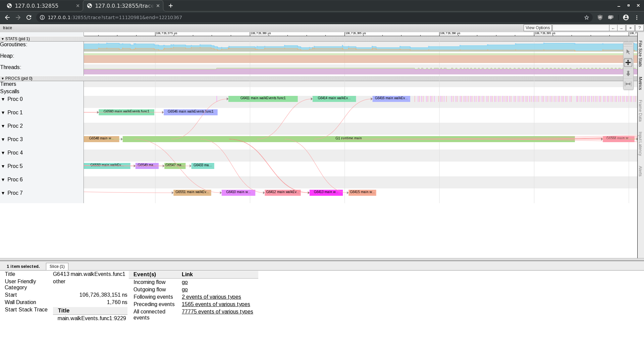Image resolution: width=644 pixels, height=353 pixels.
Task: Open the Frame Data side panel
Action: [x=640, y=111]
